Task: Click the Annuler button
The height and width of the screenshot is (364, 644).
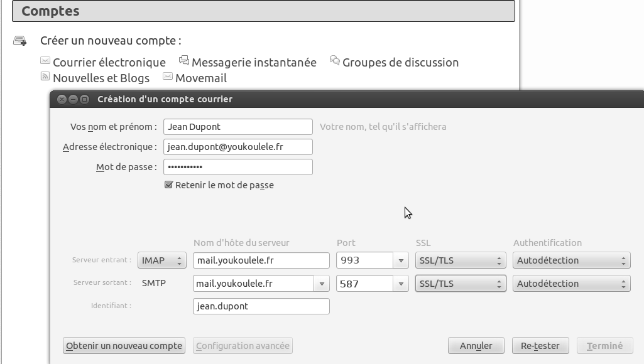Action: (475, 346)
